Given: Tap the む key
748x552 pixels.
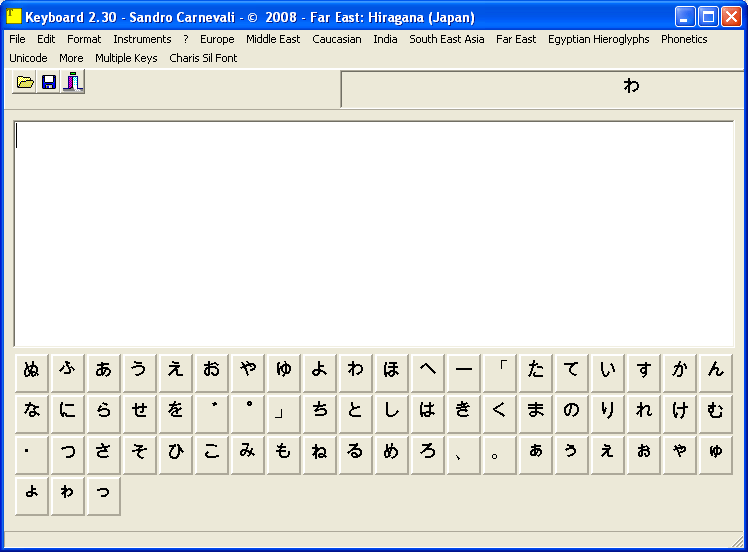Looking at the screenshot, I should 715,414.
